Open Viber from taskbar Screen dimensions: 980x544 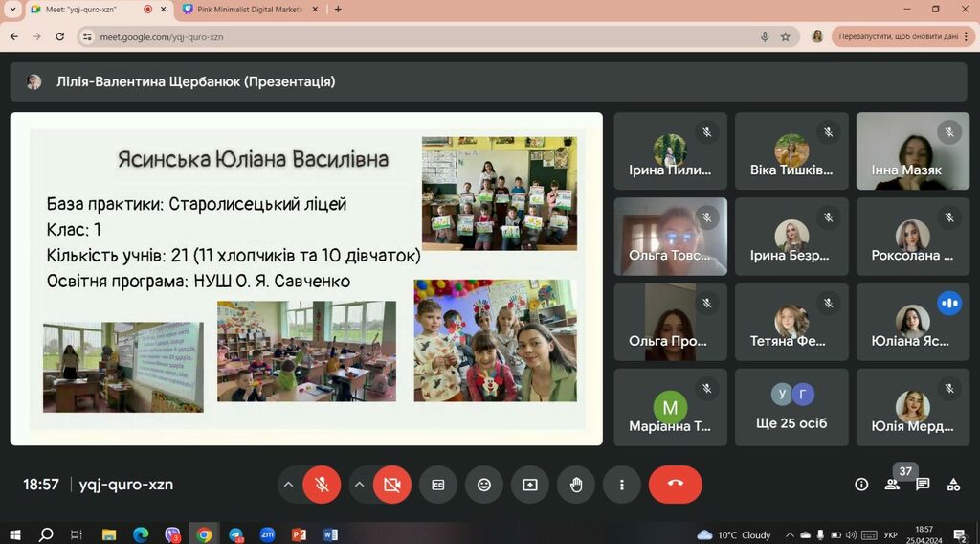coord(172,534)
